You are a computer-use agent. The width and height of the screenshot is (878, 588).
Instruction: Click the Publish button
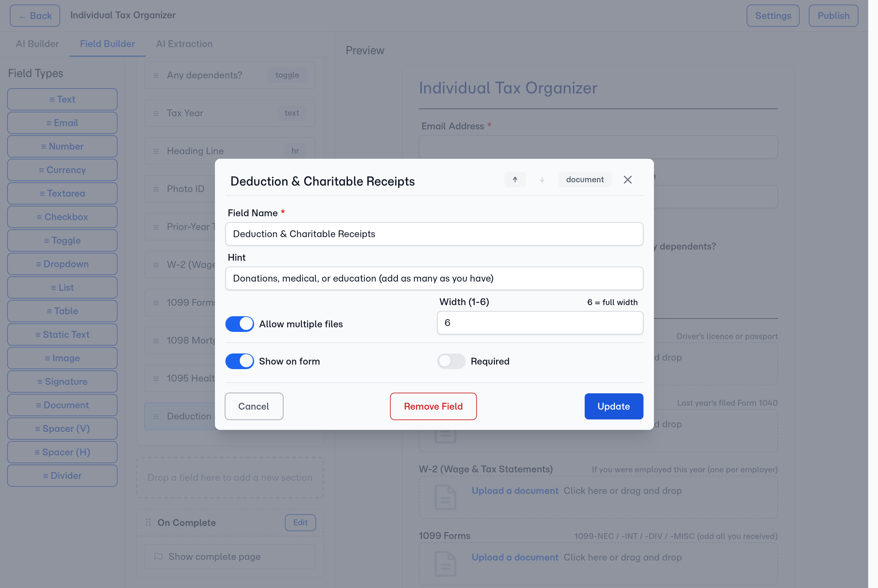pyautogui.click(x=833, y=16)
